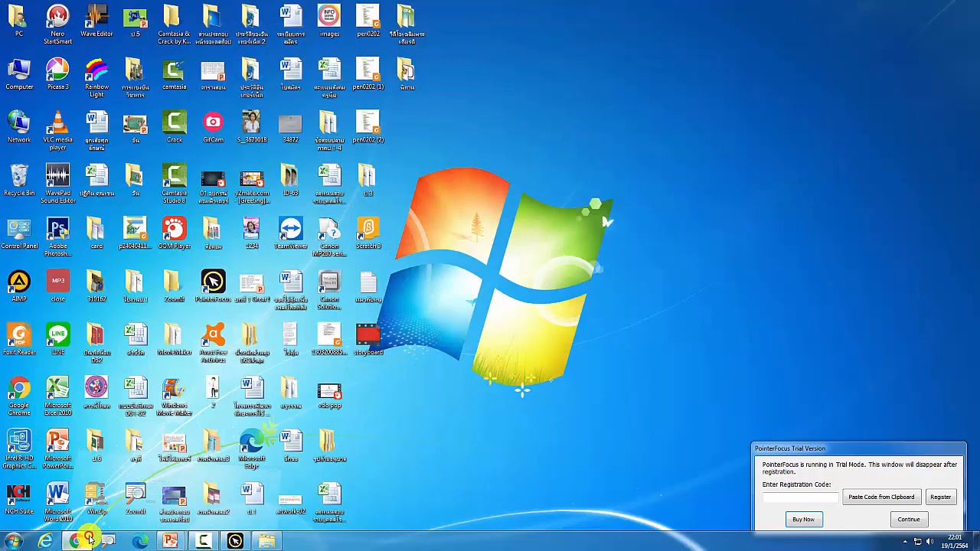This screenshot has width=980, height=551.
Task: Select the Computer desktop icon
Action: point(19,74)
